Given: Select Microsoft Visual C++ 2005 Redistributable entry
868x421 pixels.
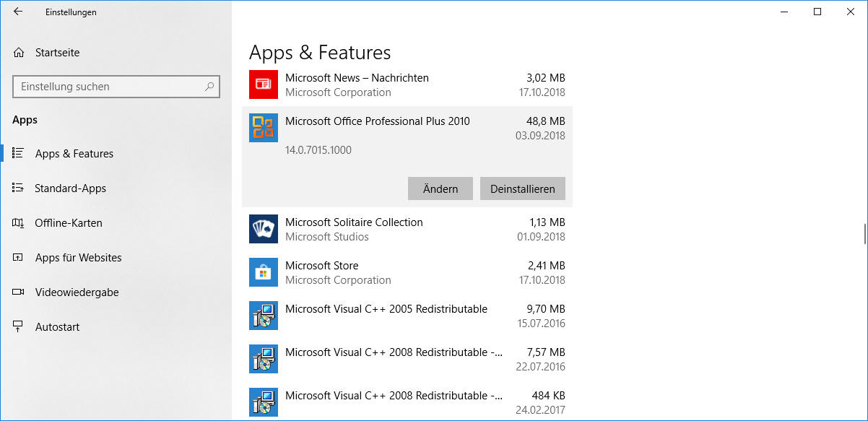Looking at the screenshot, I should point(407,316).
